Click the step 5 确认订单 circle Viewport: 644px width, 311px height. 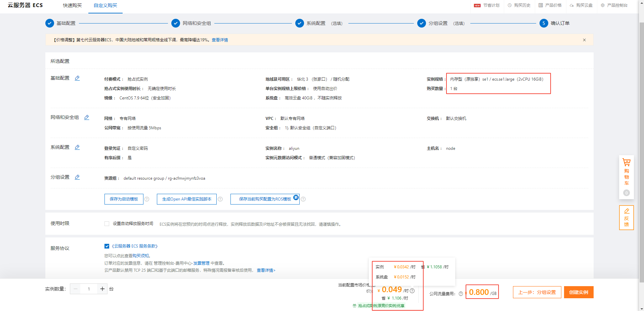(544, 23)
